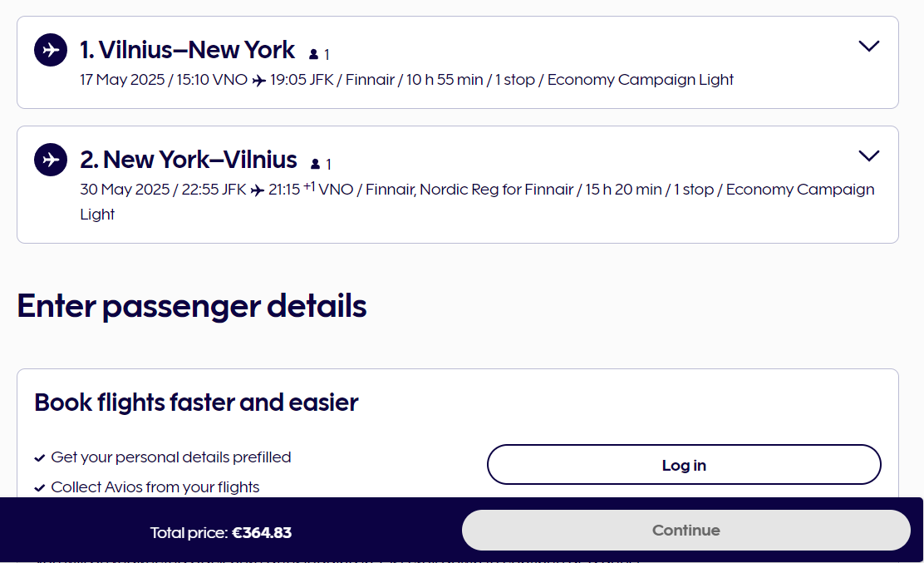Click the +1 day arrival indicator

click(x=309, y=186)
